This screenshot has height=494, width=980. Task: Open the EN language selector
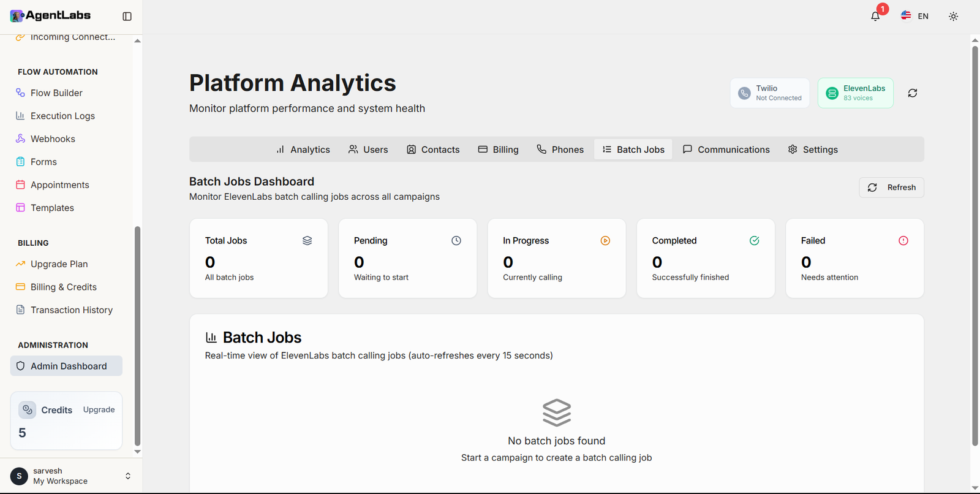pyautogui.click(x=914, y=16)
